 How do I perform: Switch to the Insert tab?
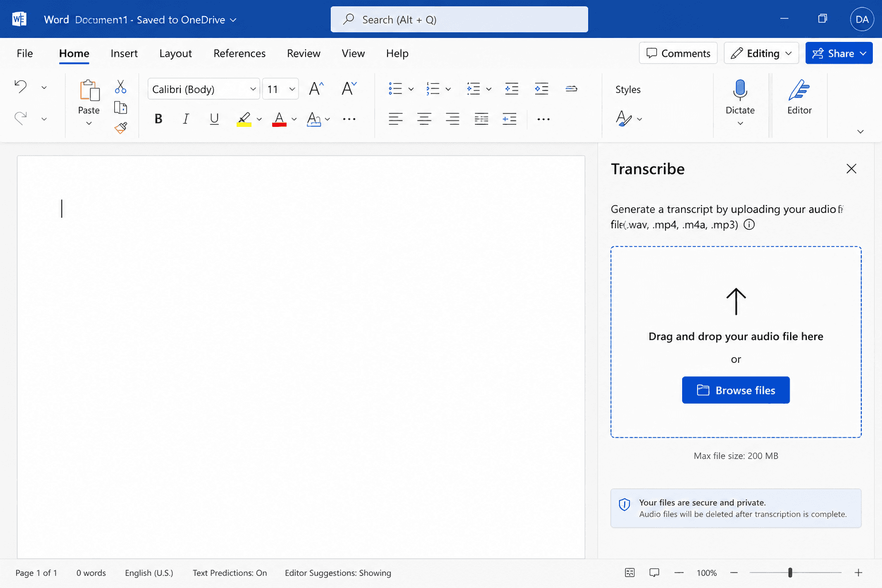pos(124,53)
